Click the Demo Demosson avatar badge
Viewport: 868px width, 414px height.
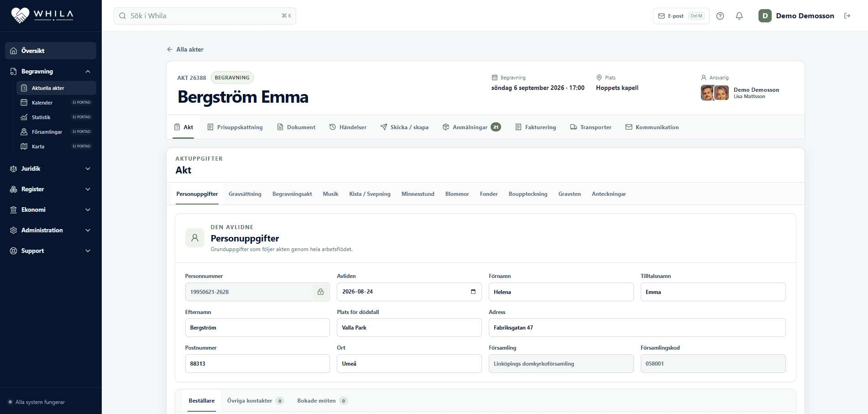pos(765,16)
